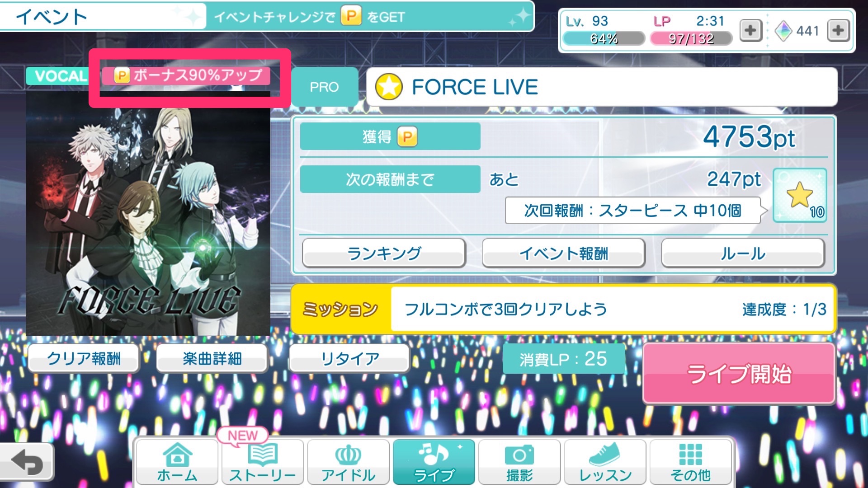The width and height of the screenshot is (868, 488).
Task: Tap the back arrow icon
Action: (27, 462)
